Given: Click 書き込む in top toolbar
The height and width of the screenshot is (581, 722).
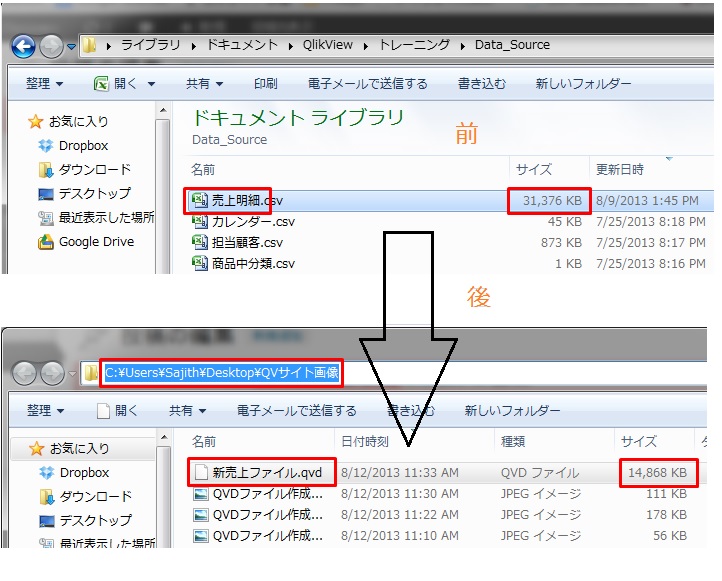Looking at the screenshot, I should [x=482, y=84].
